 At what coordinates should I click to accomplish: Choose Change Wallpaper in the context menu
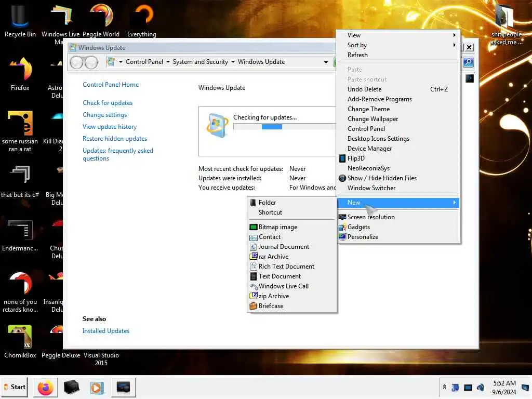tap(398, 119)
